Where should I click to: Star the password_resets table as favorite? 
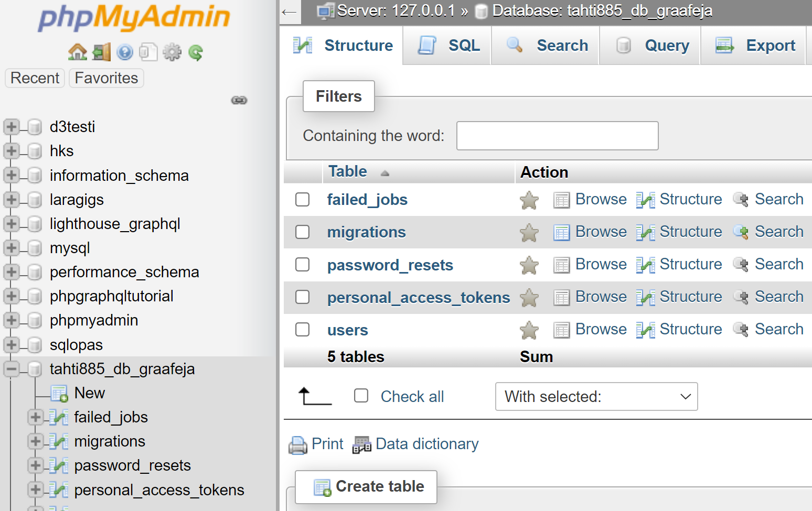[529, 265]
